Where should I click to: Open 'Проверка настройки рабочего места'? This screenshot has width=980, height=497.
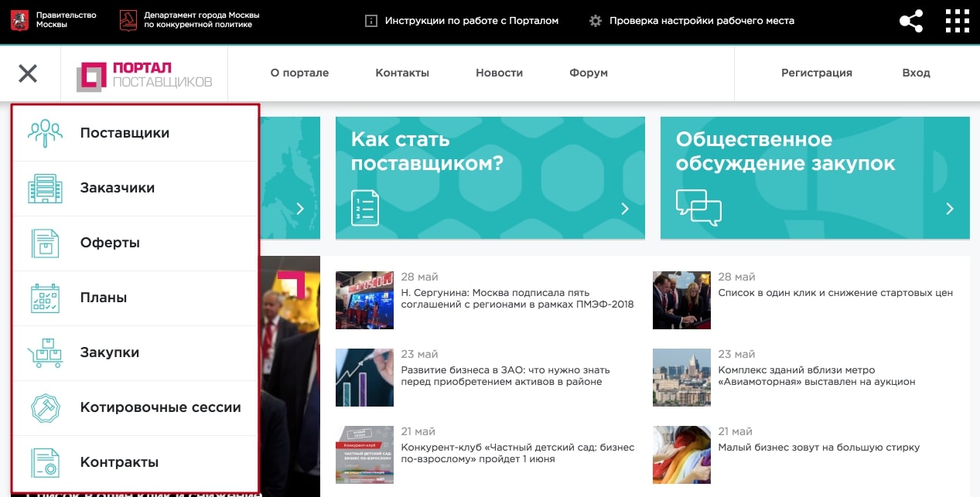click(x=701, y=21)
